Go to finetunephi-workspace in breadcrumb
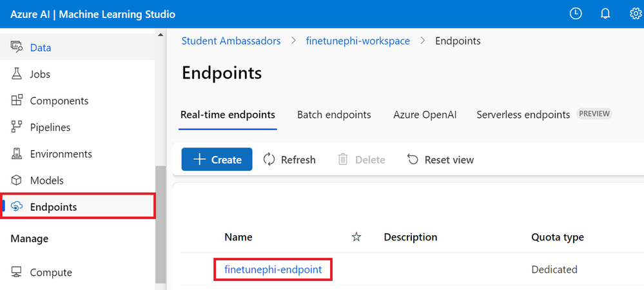This screenshot has width=644, height=290. click(x=359, y=41)
